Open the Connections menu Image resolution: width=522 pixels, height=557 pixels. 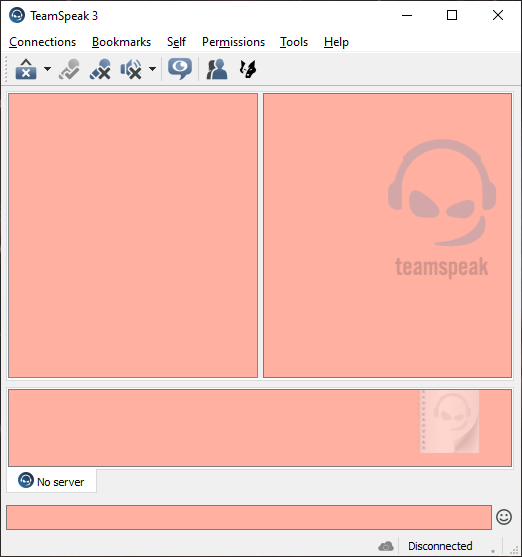[x=43, y=42]
